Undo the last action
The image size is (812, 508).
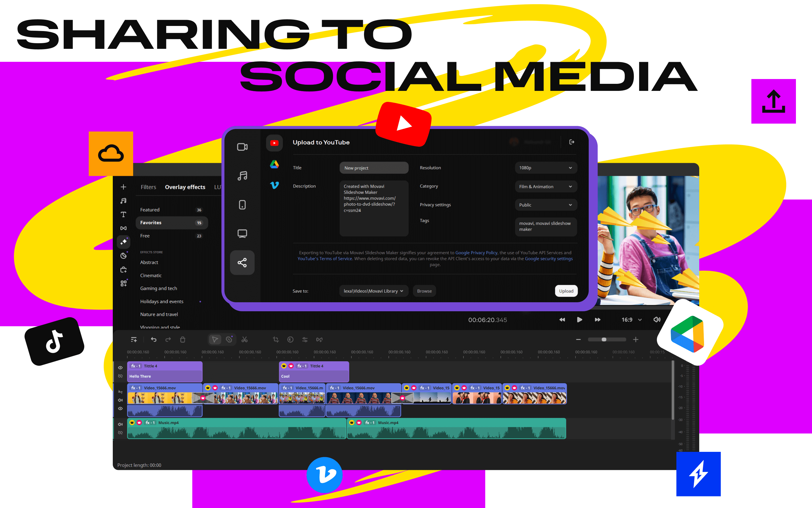(x=154, y=340)
